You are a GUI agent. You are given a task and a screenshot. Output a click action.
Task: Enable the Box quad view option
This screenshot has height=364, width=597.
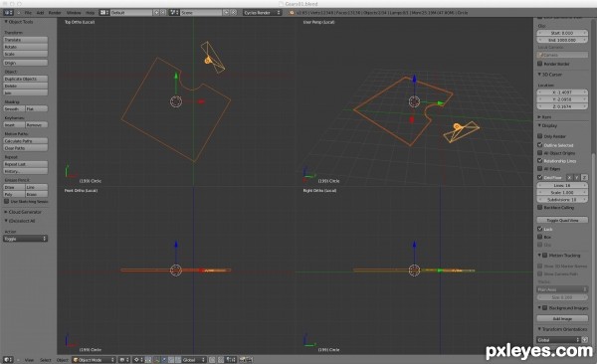pos(540,237)
